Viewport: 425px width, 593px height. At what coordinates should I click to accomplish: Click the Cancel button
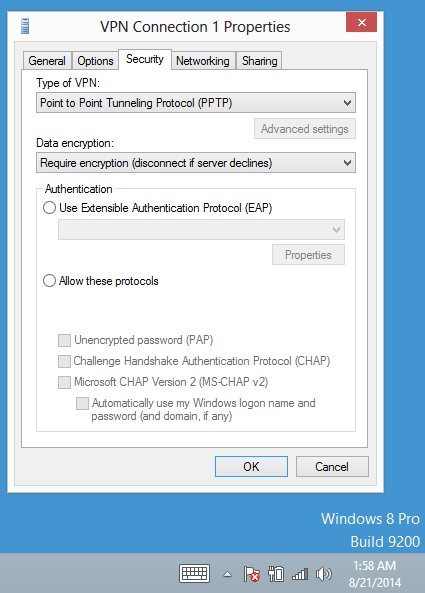tap(332, 466)
